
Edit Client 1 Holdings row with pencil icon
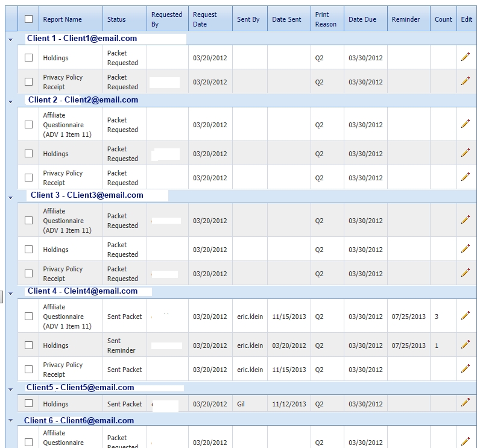click(x=466, y=57)
